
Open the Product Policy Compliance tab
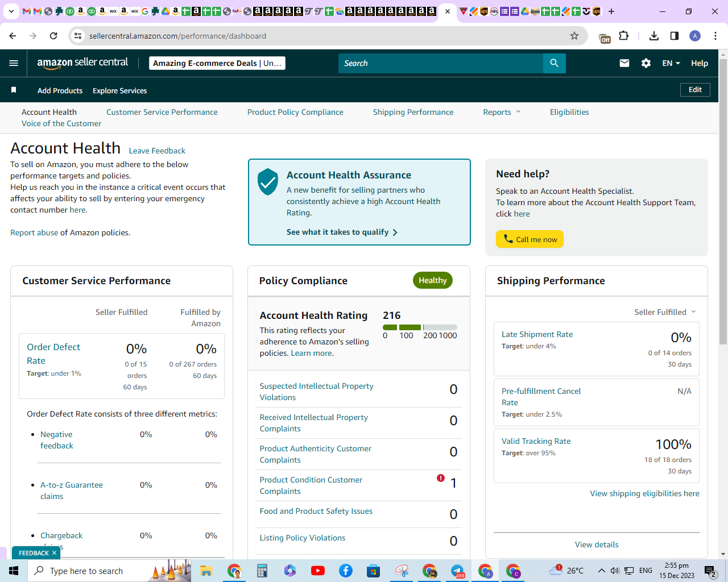[x=295, y=112]
